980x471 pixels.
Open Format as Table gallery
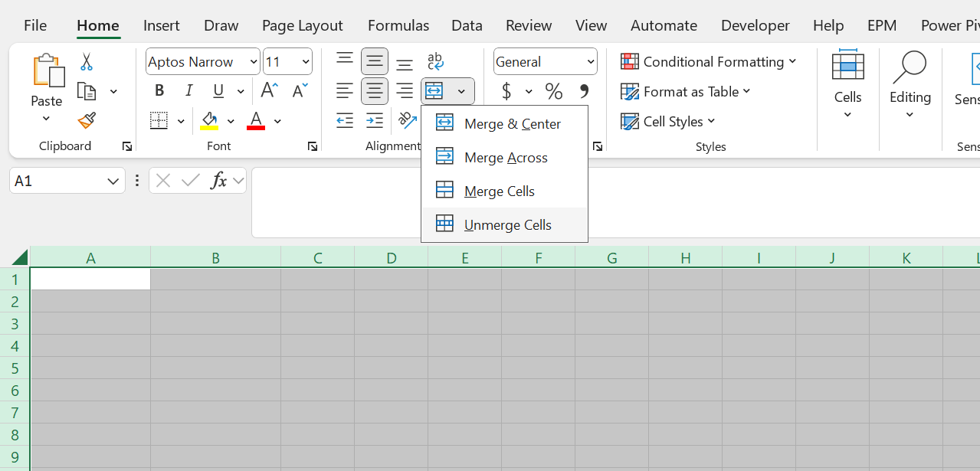[x=686, y=92]
